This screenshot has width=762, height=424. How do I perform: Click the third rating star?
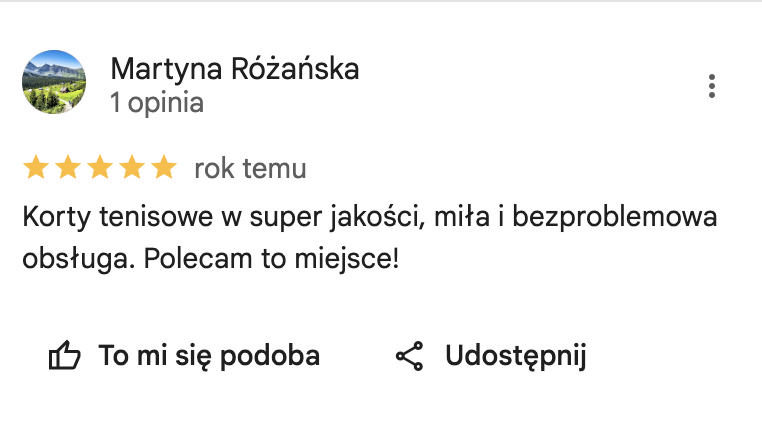(x=100, y=168)
